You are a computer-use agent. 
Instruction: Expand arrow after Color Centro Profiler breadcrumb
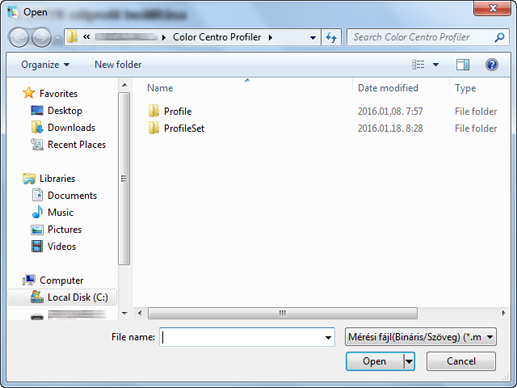coord(270,37)
